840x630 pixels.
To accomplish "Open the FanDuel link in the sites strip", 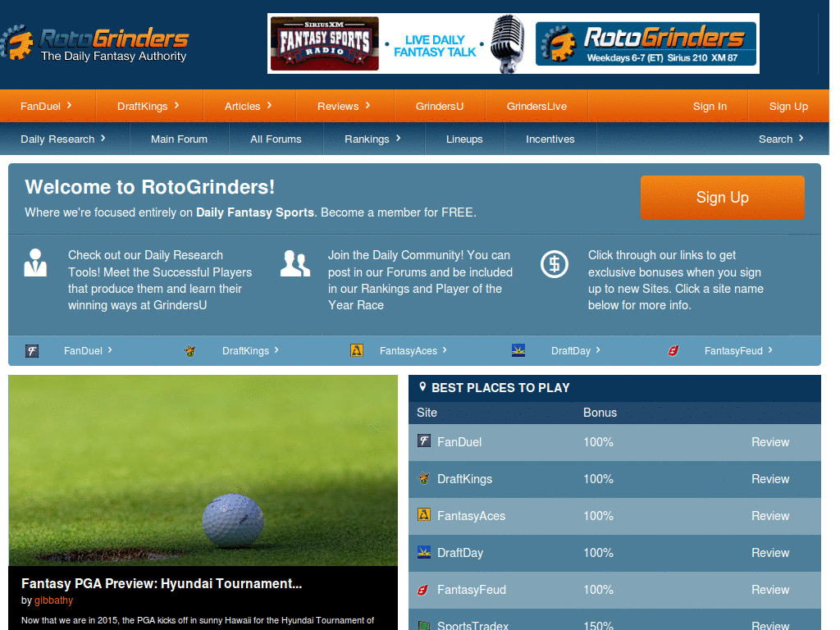I will pyautogui.click(x=88, y=351).
